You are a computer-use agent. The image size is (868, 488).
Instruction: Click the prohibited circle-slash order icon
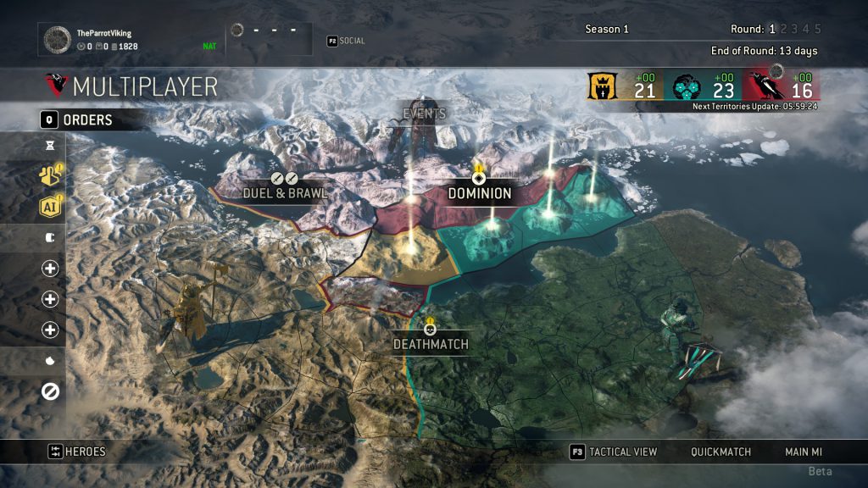click(x=50, y=391)
